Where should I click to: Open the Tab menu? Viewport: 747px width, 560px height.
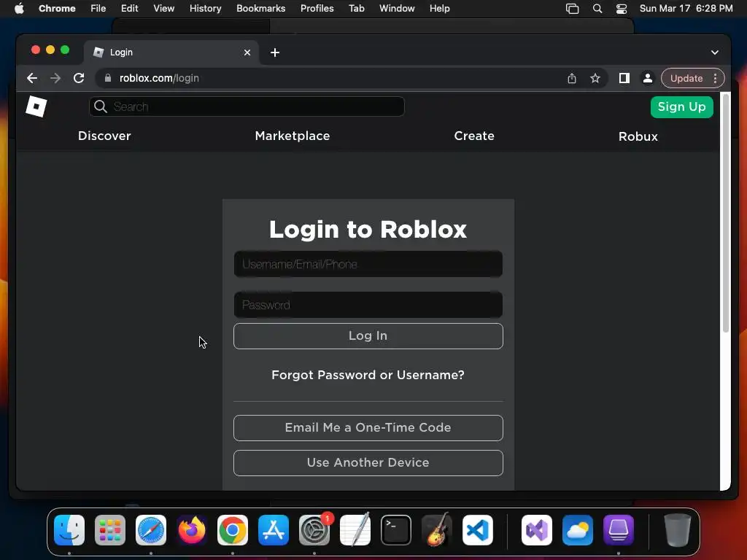coord(356,9)
